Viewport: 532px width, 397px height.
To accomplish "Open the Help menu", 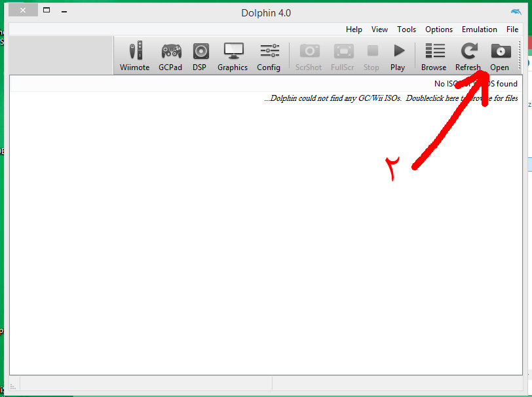I will coord(354,29).
